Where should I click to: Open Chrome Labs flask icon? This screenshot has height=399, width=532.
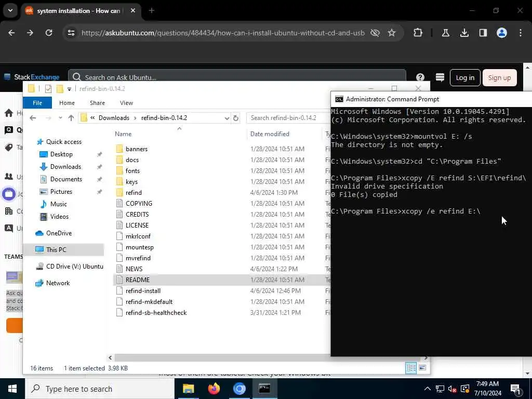[x=445, y=33]
